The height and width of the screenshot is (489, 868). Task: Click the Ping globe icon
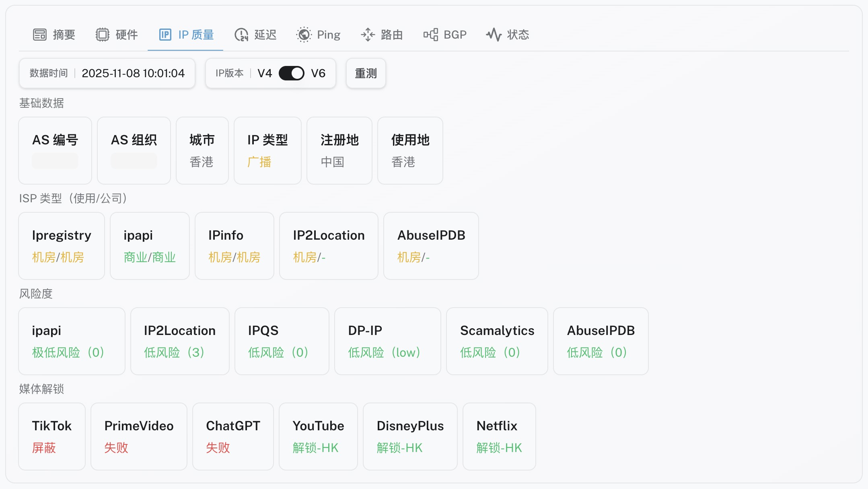(x=304, y=35)
